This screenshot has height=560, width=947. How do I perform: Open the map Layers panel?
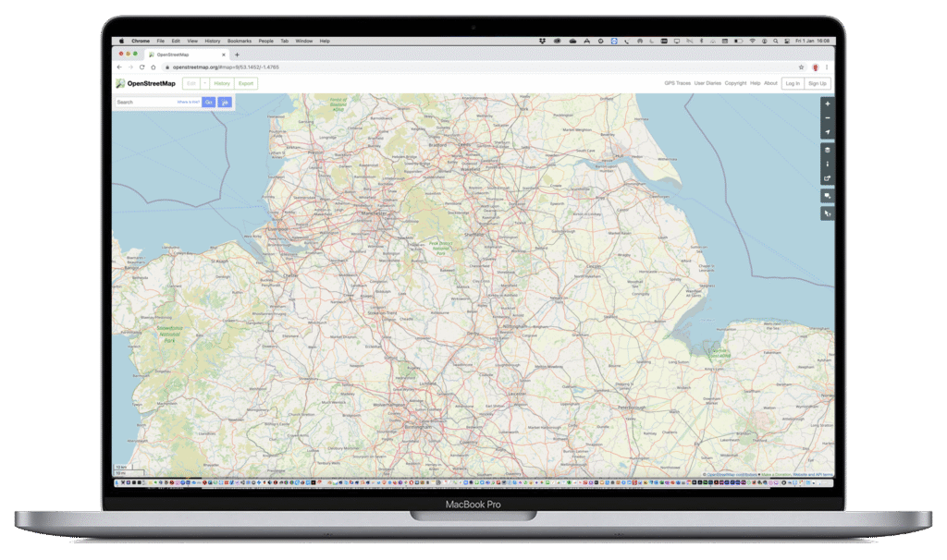point(828,150)
